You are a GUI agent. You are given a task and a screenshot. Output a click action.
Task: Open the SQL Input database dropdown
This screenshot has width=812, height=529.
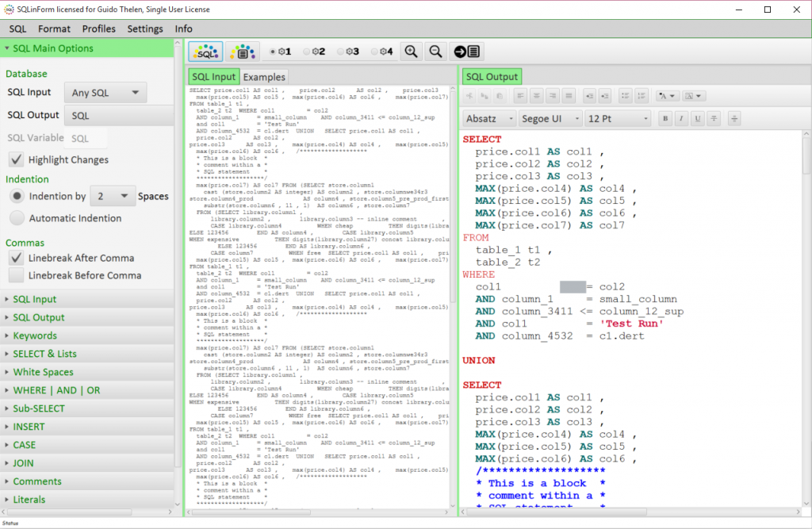105,93
